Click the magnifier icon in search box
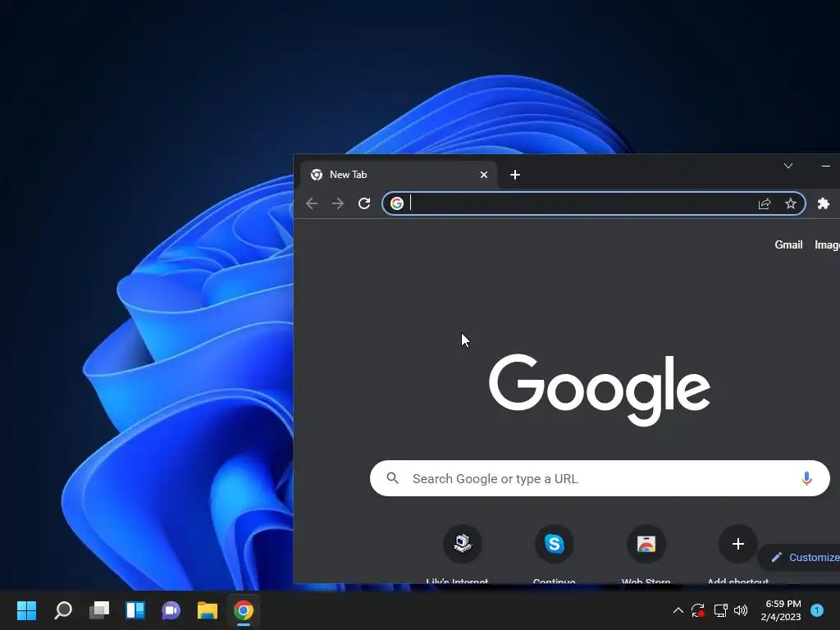 (x=393, y=478)
